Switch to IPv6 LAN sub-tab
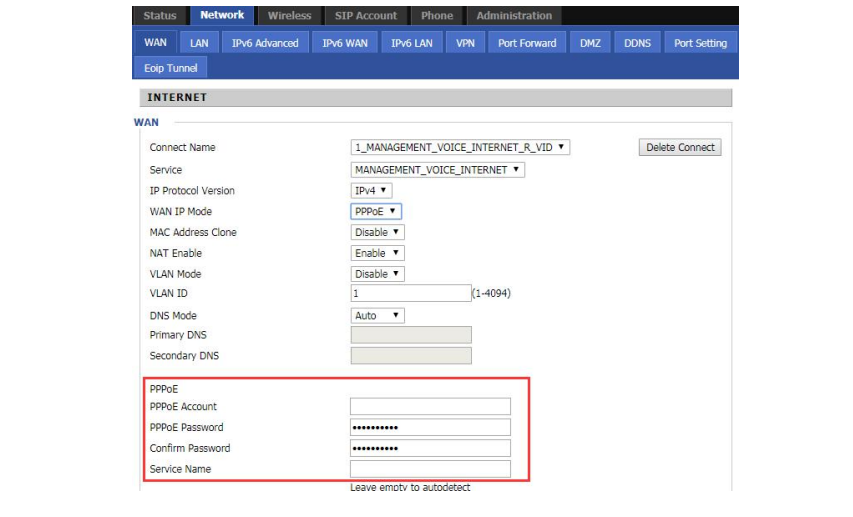The width and height of the screenshot is (853, 517). pos(412,43)
